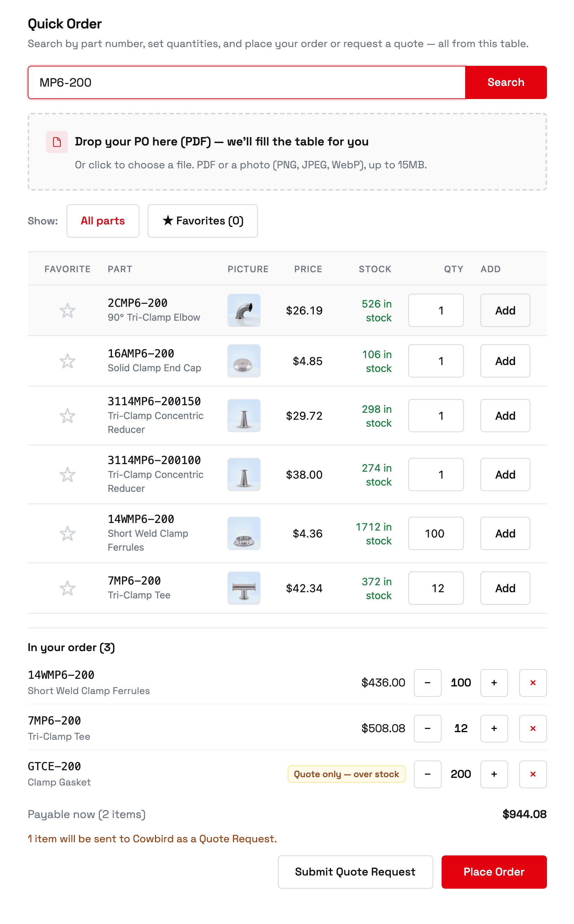Click the '526 in stock' value
Screen dimensions: 574x924
click(376, 310)
